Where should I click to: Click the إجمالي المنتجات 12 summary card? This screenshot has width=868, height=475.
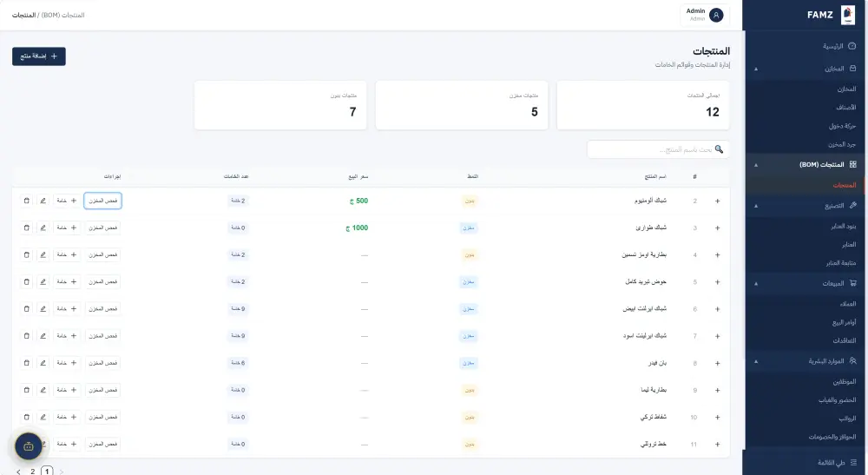[x=642, y=105]
